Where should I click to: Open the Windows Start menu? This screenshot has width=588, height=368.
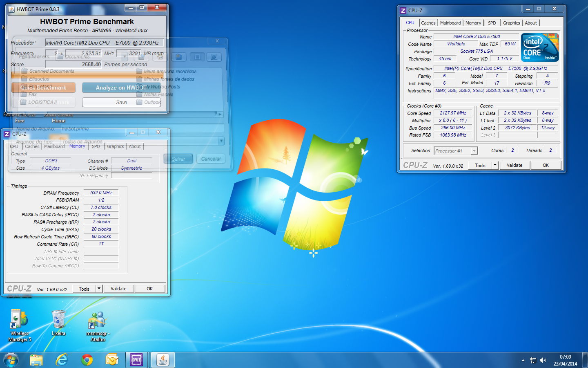(11, 360)
